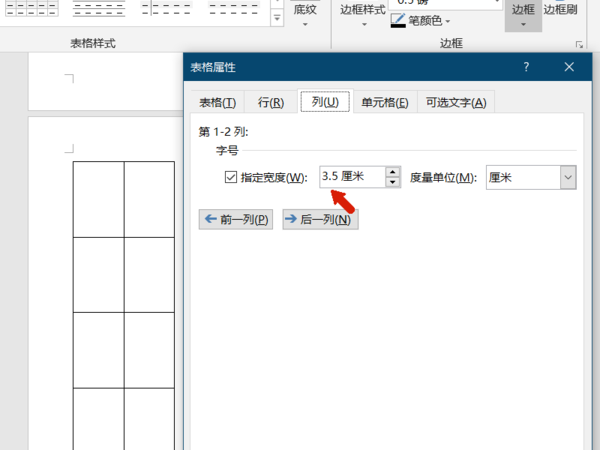Screen dimensions: 600x450
Task: Open the 可选文字(A) tab
Action: click(x=456, y=103)
